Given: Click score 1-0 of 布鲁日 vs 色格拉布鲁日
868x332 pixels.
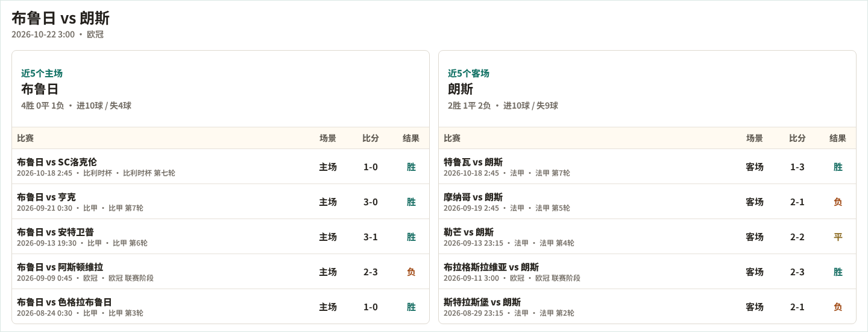Looking at the screenshot, I should pos(371,307).
